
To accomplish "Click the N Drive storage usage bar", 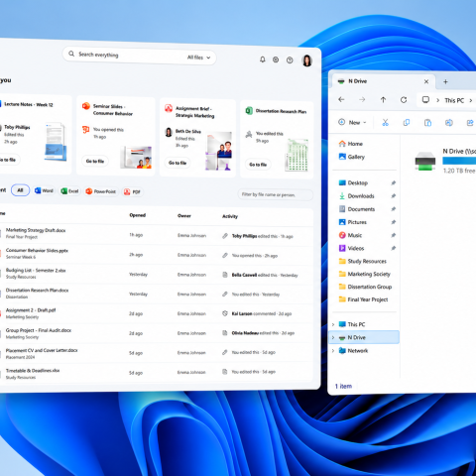I will (x=459, y=161).
